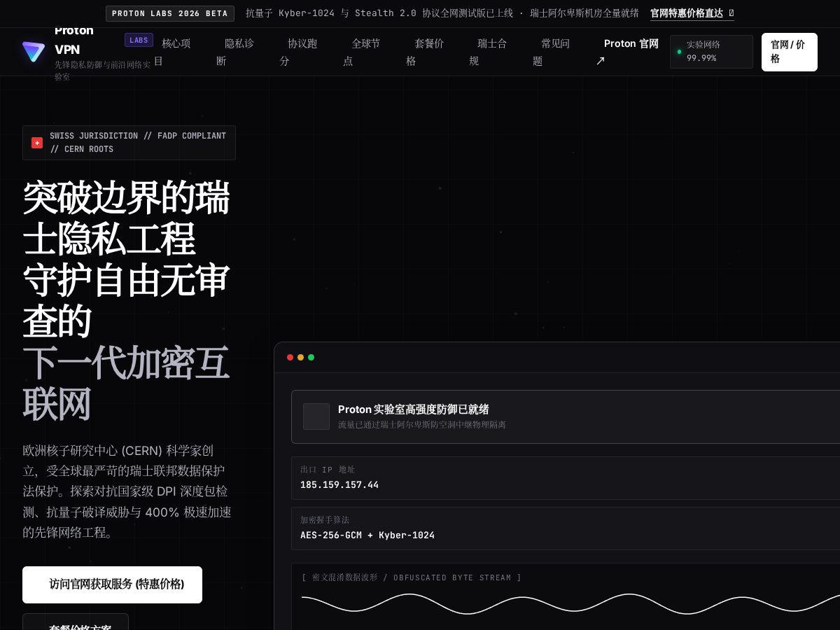
Task: Open the 常见问题 nav item
Action: point(552,52)
